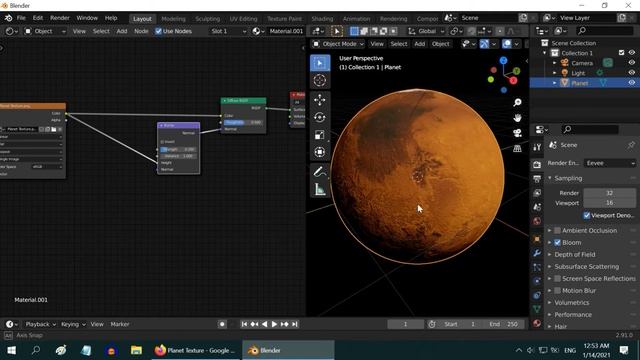Jump to the timeline end frame
Screen dimensions: 640x360
(x=295, y=324)
